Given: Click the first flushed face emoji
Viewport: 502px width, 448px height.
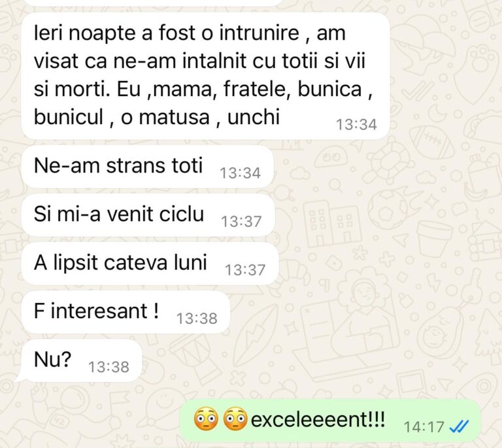Looking at the screenshot, I should click(x=206, y=419).
